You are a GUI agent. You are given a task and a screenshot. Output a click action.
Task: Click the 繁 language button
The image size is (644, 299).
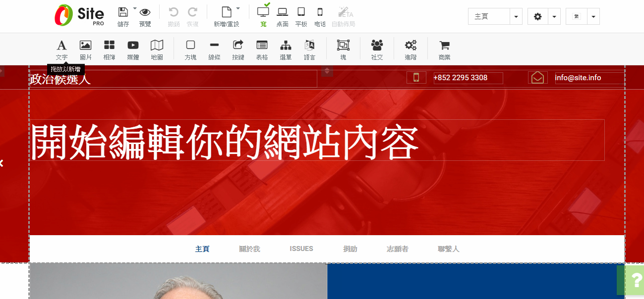tap(577, 16)
